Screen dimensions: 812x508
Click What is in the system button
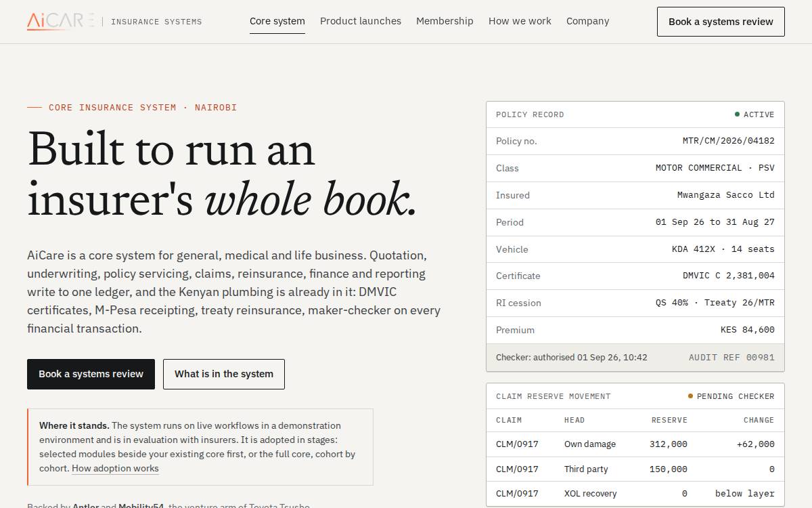click(x=224, y=374)
